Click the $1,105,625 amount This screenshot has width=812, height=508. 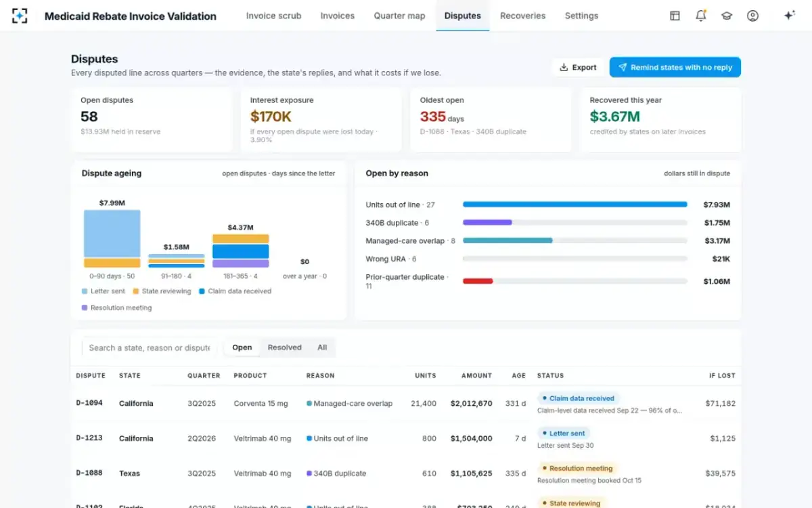point(472,473)
